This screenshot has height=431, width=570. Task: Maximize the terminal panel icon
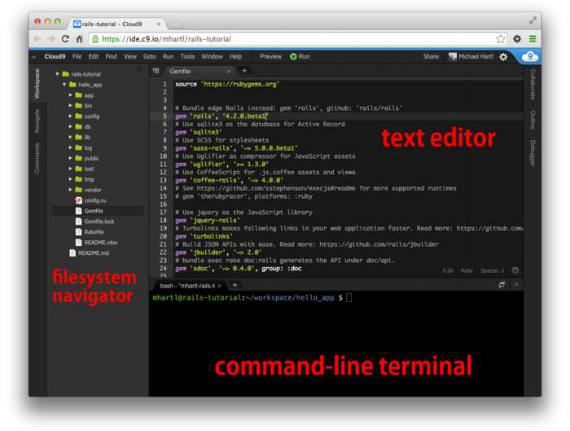click(502, 285)
